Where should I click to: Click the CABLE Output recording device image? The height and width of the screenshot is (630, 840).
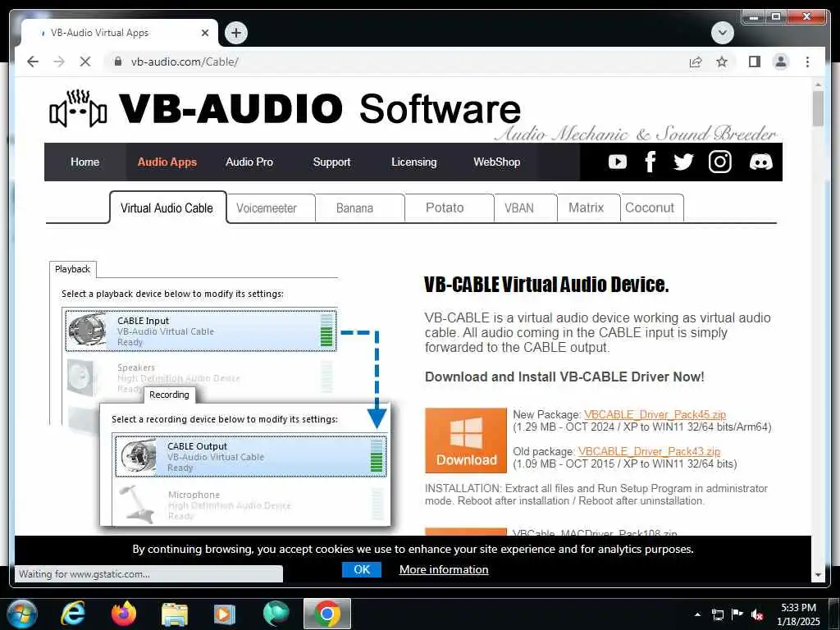click(x=138, y=456)
